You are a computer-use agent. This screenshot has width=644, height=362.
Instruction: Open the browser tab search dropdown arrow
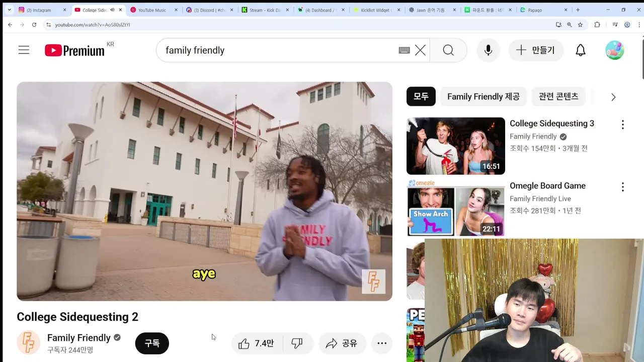(x=9, y=10)
